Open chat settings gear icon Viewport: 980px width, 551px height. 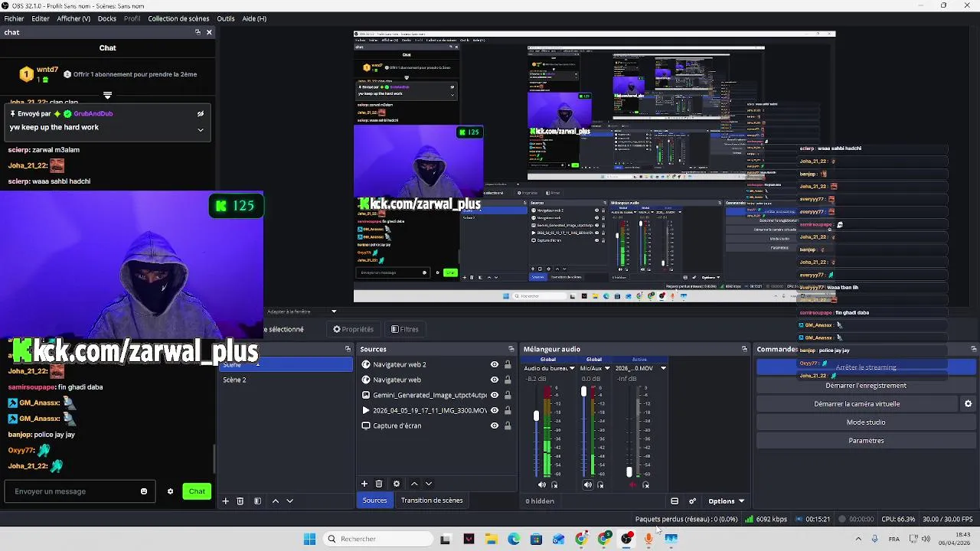(170, 491)
